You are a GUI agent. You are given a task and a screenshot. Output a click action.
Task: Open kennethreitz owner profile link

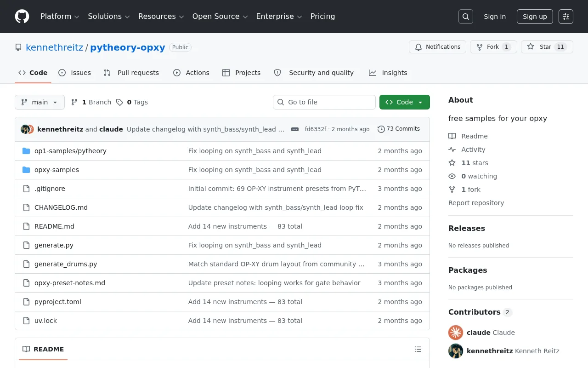[x=55, y=47]
